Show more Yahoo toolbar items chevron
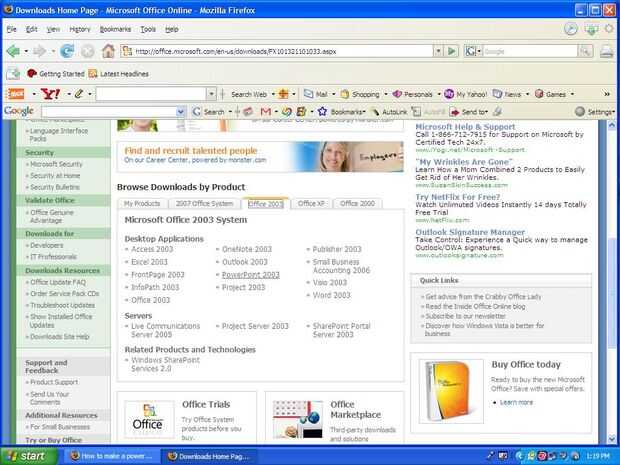 (x=607, y=94)
